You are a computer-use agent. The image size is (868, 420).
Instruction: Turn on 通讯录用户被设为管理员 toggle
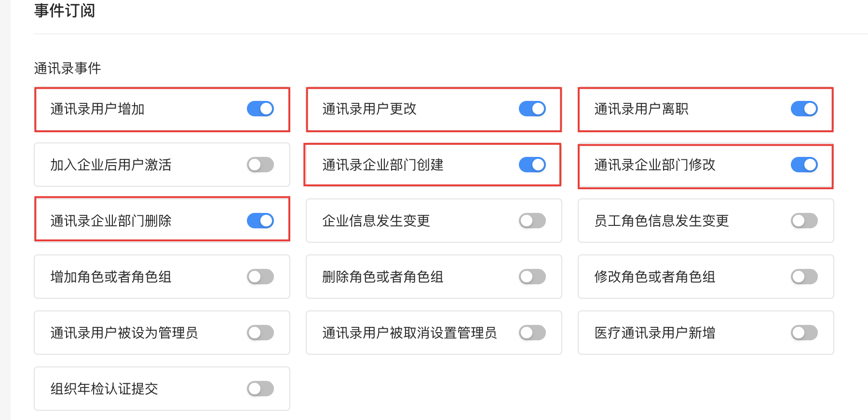260,333
